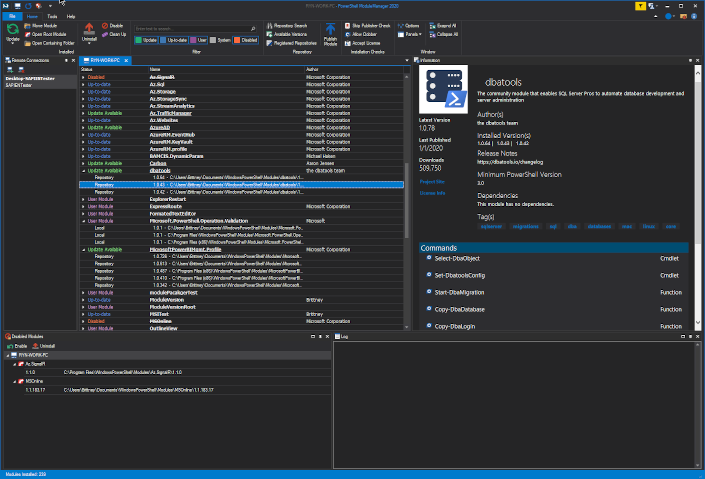This screenshot has height=479, width=705.
Task: Click Collapse All in Window group
Action: click(x=443, y=34)
